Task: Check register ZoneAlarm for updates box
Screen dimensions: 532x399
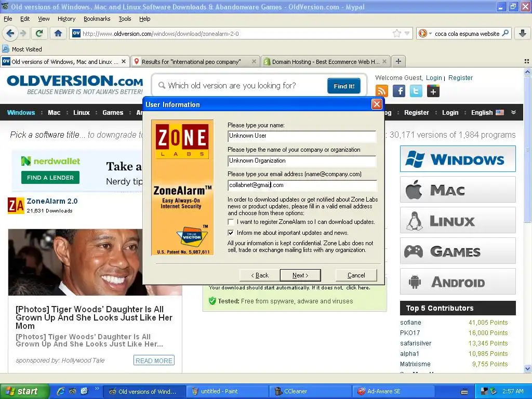Action: pos(231,222)
